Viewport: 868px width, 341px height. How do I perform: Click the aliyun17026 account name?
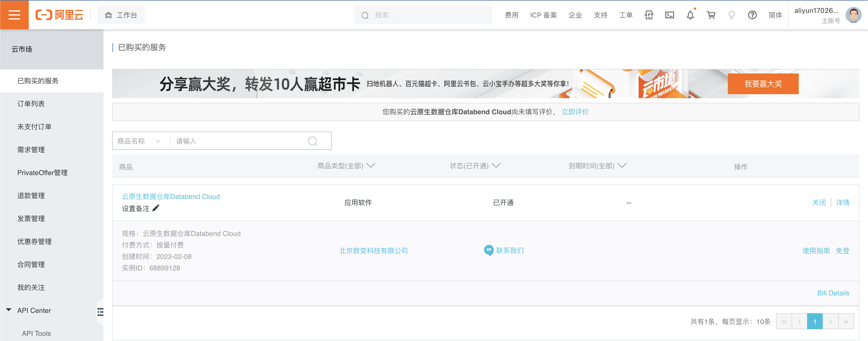coord(816,10)
